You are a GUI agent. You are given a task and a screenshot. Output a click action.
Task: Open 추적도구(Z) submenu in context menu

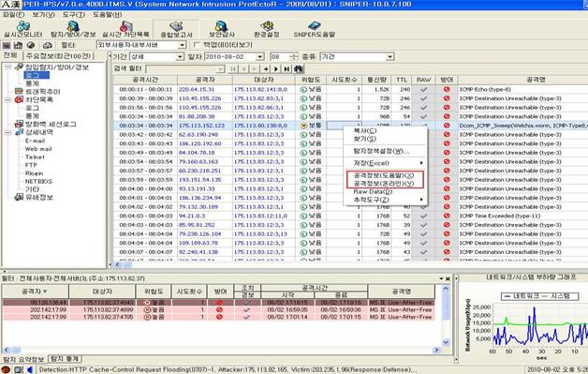tap(385, 200)
